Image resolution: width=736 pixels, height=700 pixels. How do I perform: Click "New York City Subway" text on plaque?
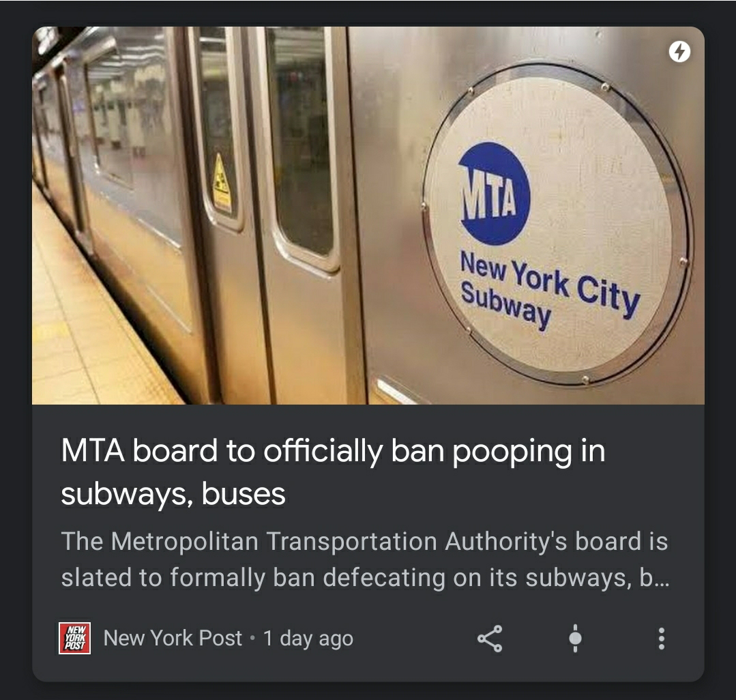549,290
